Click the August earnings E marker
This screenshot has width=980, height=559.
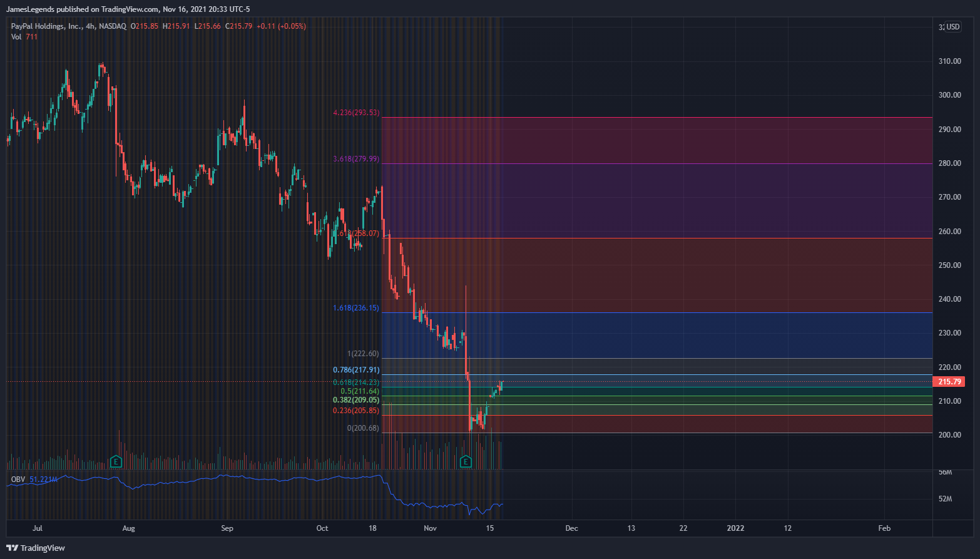116,462
